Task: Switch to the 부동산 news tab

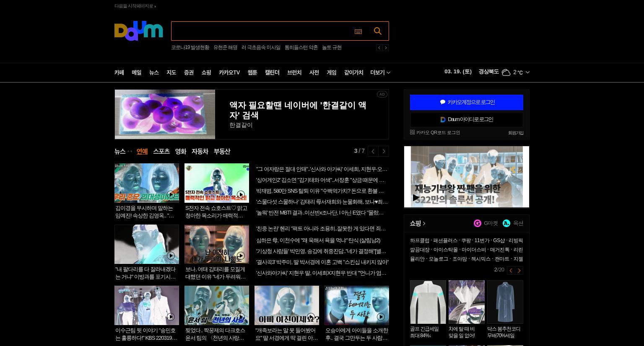Action: click(222, 151)
